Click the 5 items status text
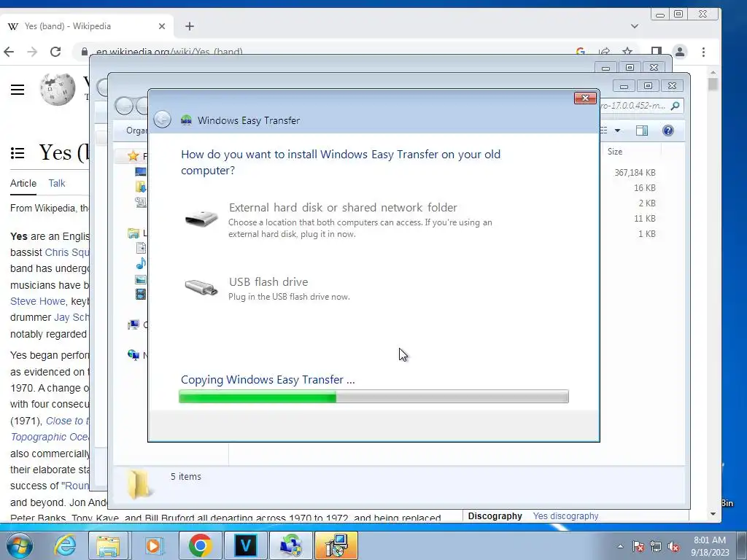747x560 pixels. point(186,477)
